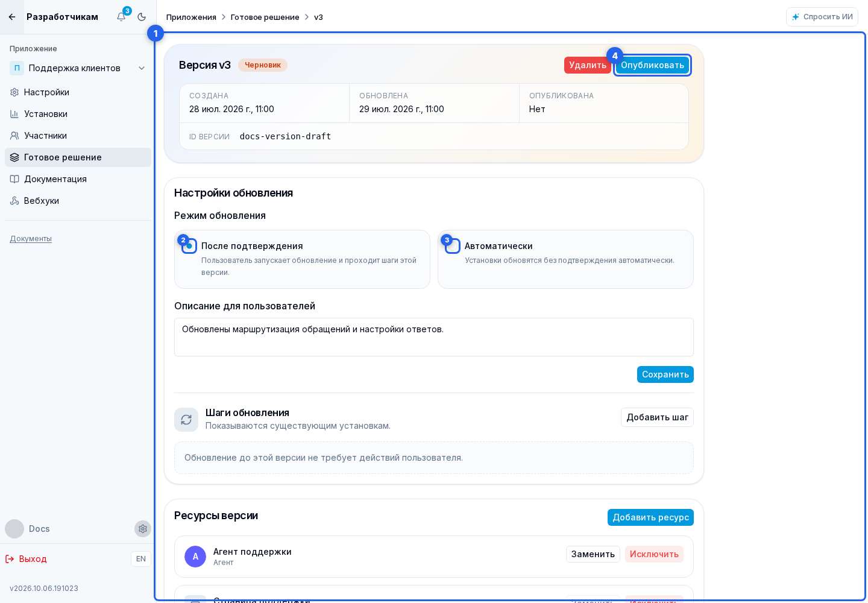
Task: Navigate to Приложения breadcrumb
Action: click(x=191, y=17)
